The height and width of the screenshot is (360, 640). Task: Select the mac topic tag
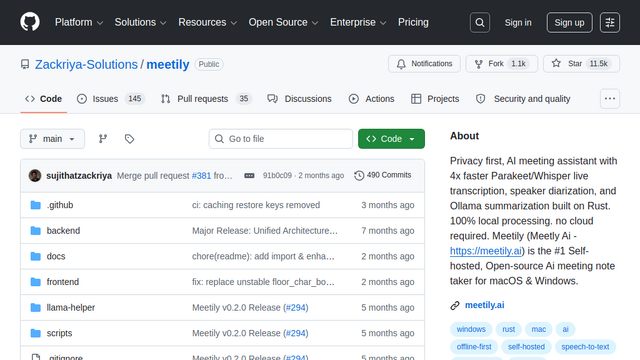538,329
